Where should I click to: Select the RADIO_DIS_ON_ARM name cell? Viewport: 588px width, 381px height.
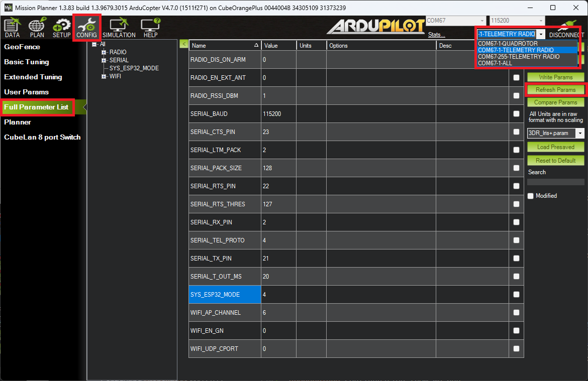(225, 60)
